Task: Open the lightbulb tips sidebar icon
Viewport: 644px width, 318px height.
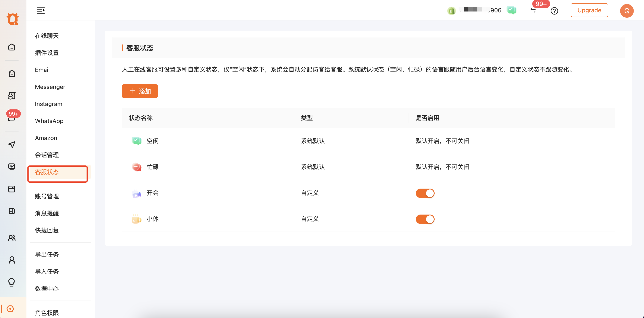Action: 12,282
